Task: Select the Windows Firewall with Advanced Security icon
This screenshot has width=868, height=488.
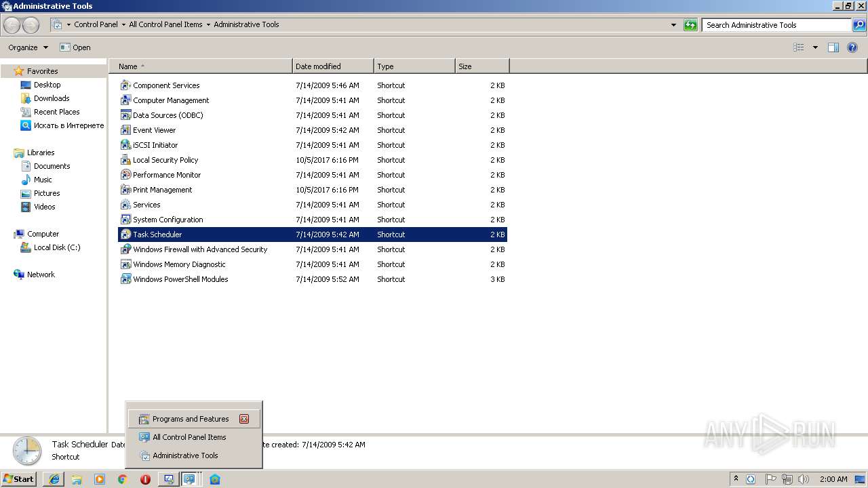Action: click(x=125, y=249)
